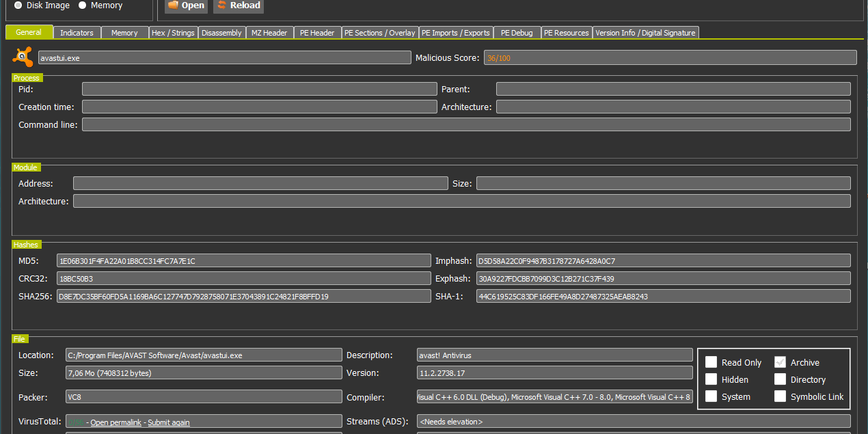Enable the Hidden attribute checkbox

[x=711, y=379]
